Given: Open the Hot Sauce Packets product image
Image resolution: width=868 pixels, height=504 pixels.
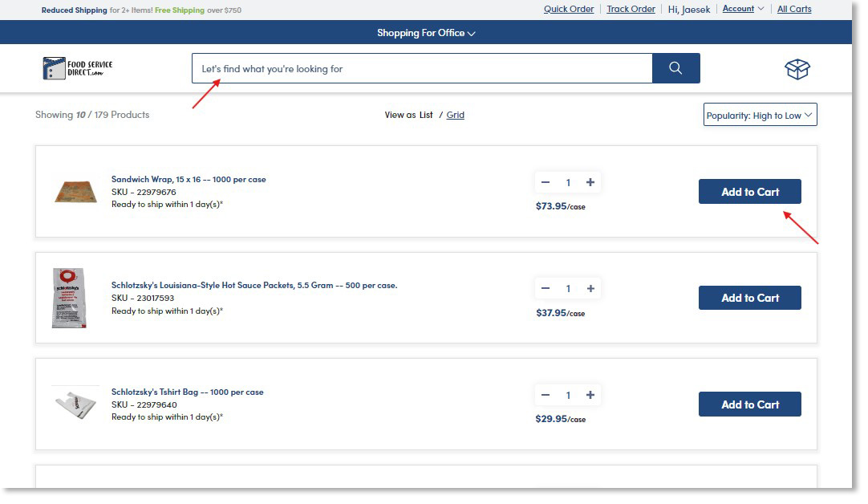Looking at the screenshot, I should 69,298.
